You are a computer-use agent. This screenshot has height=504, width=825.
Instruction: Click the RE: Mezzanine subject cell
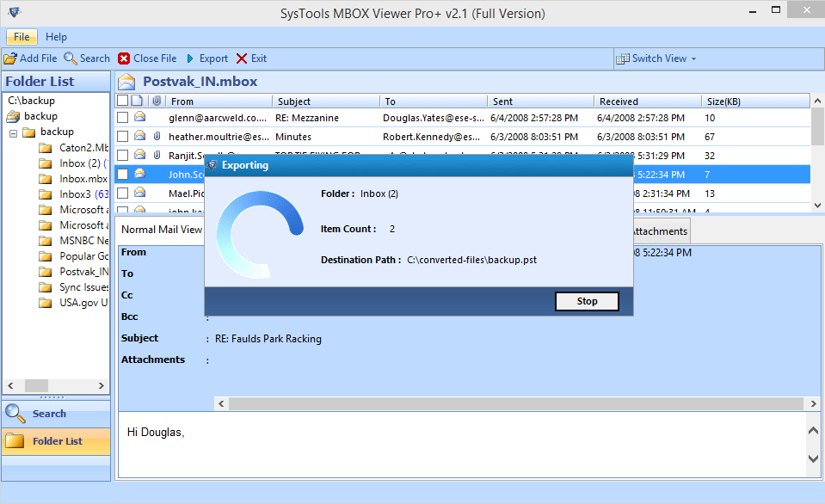pyautogui.click(x=307, y=118)
